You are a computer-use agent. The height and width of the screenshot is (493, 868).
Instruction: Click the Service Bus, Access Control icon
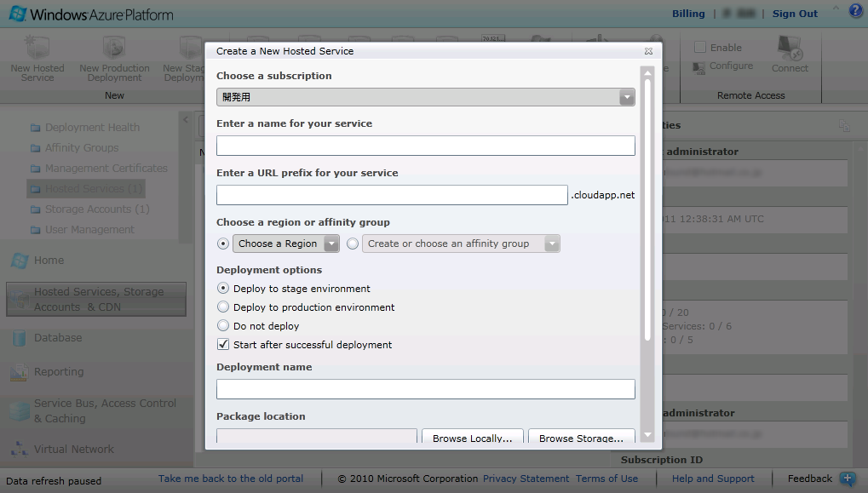[20, 411]
